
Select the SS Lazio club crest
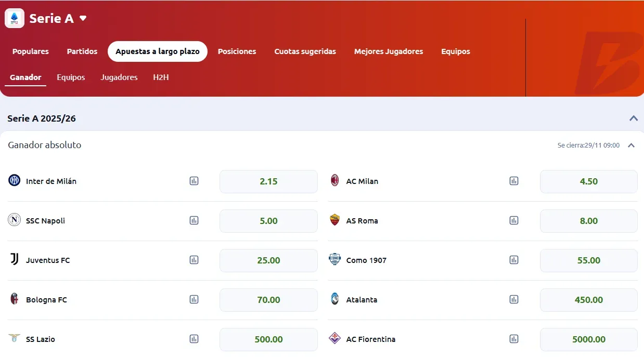(14, 339)
